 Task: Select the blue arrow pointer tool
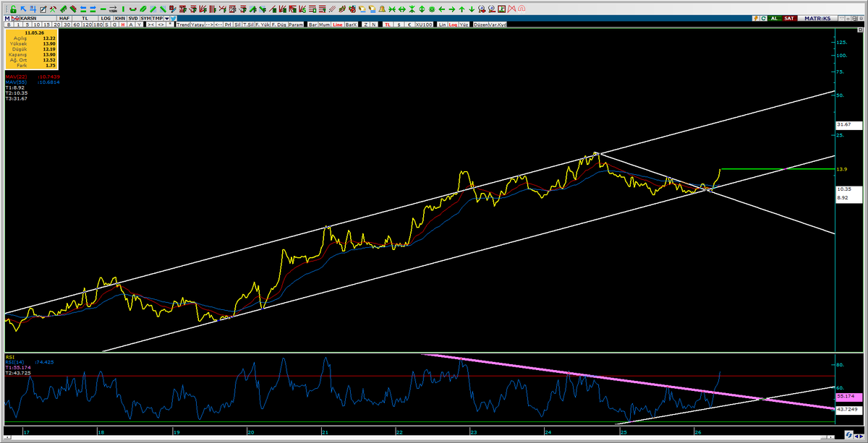click(23, 9)
